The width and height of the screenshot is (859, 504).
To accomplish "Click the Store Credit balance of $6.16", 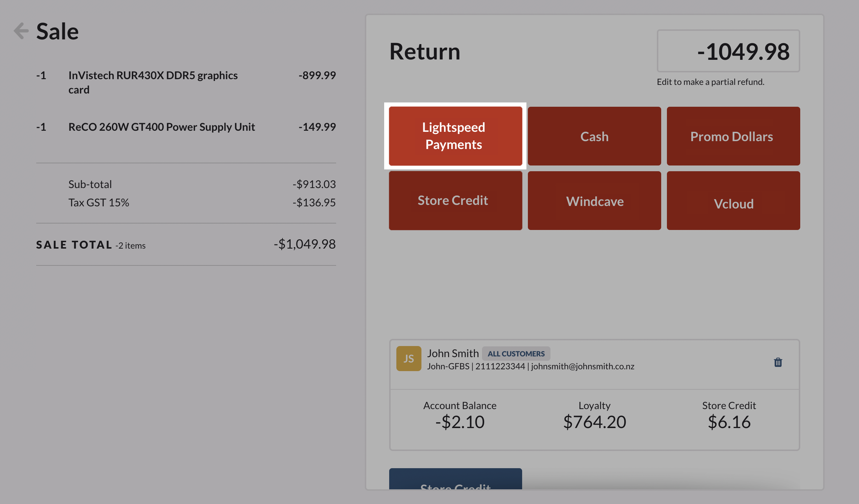I will [x=729, y=422].
